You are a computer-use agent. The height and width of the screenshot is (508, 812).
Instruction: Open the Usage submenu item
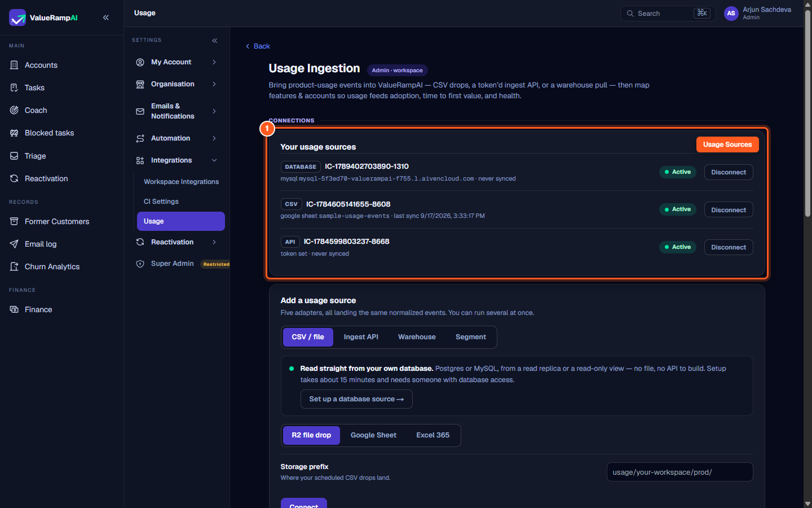click(x=181, y=221)
